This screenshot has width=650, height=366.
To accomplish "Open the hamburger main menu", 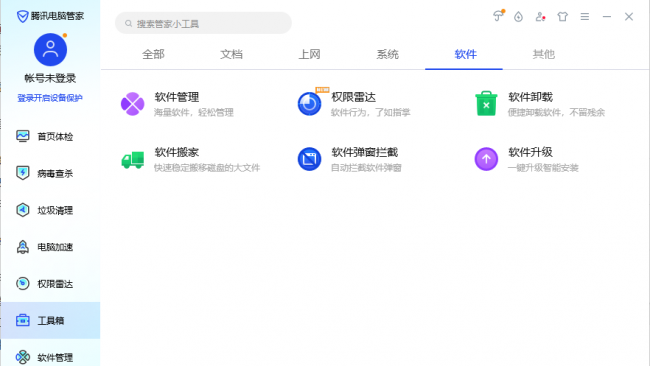I will pos(585,17).
